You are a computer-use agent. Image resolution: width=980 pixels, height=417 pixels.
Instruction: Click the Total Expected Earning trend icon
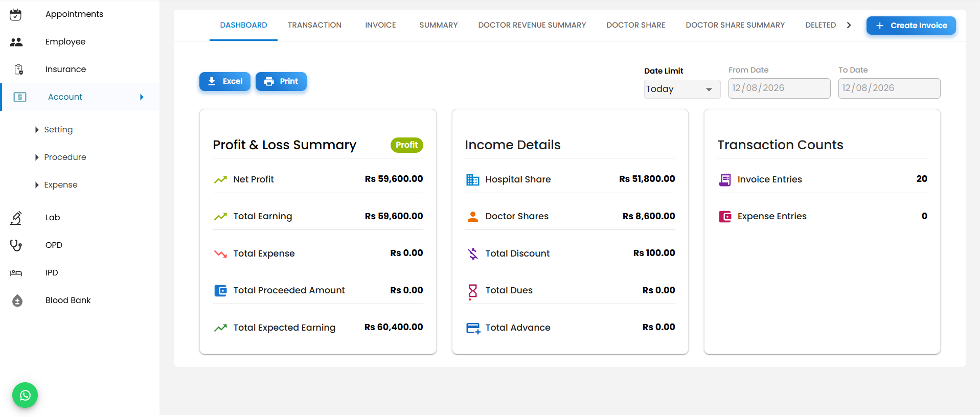coord(220,328)
